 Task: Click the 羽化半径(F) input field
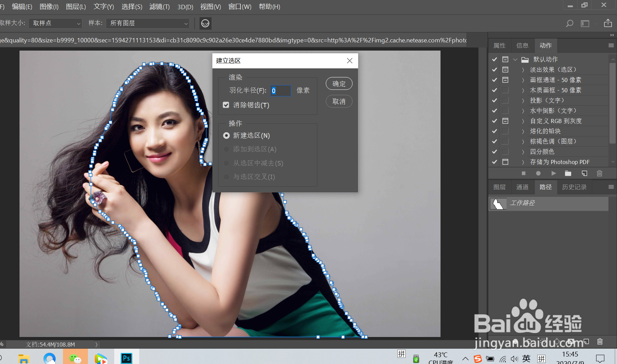click(x=280, y=91)
